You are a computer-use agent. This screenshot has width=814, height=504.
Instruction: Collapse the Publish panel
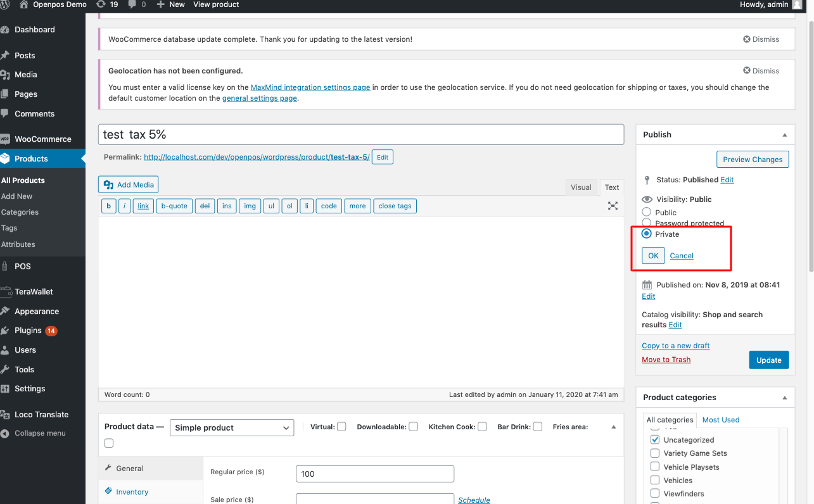[x=784, y=135]
